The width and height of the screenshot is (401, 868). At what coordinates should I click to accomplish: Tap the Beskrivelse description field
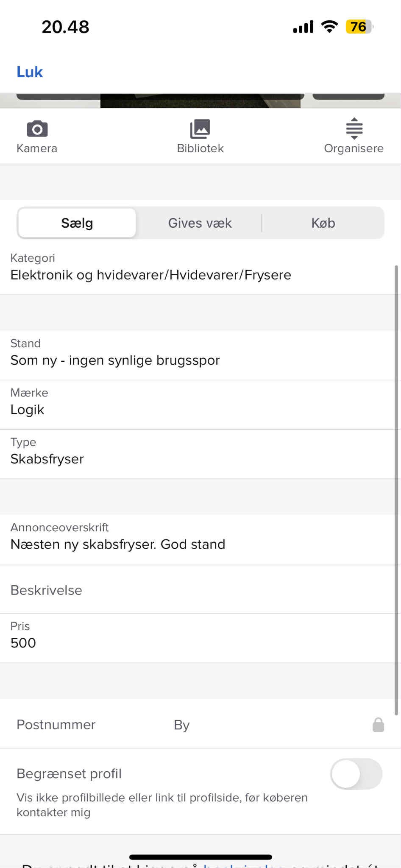click(x=198, y=590)
